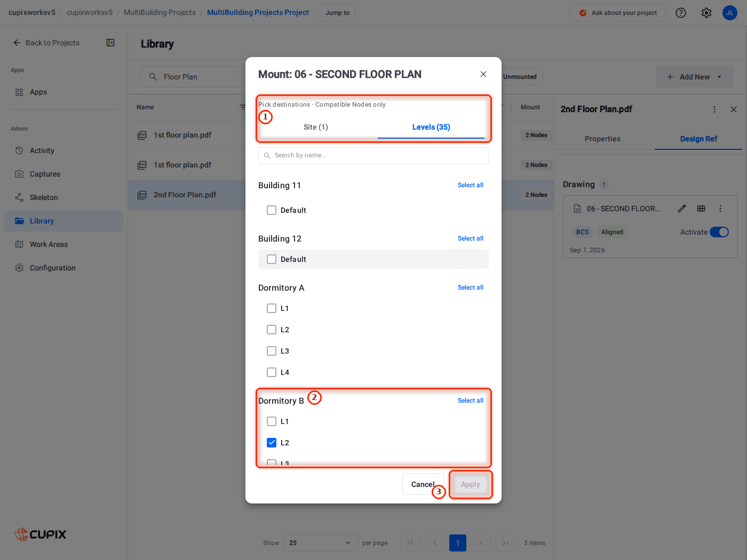Select the Design Ref tab
This screenshot has height=560, width=747.
(698, 139)
